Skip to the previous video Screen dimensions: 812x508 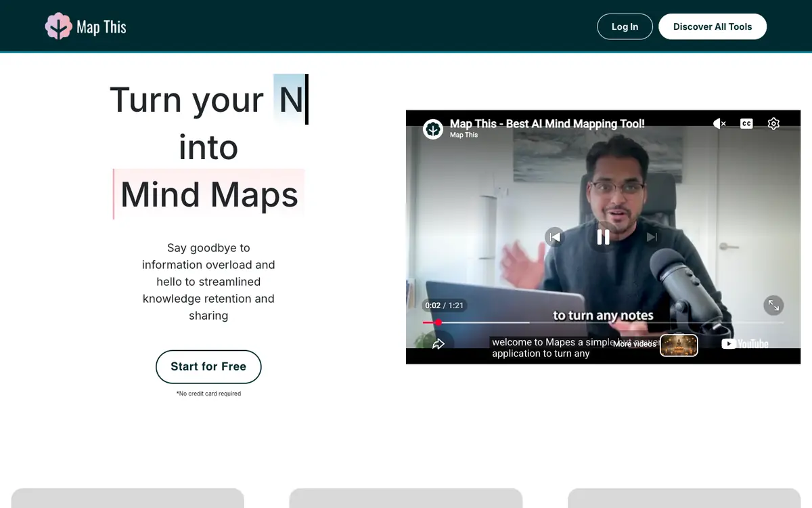(x=555, y=236)
